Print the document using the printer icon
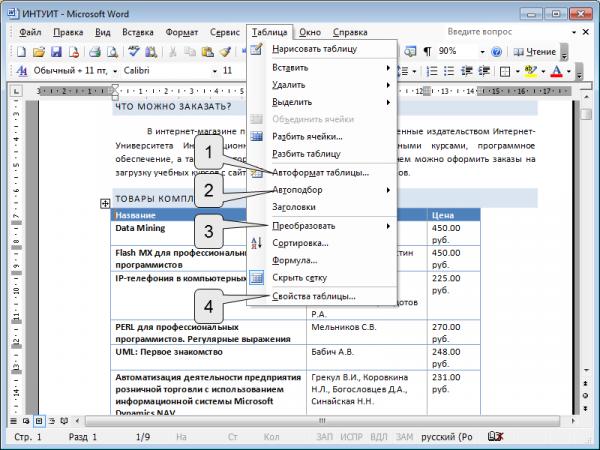This screenshot has width=600, height=450. (x=95, y=52)
